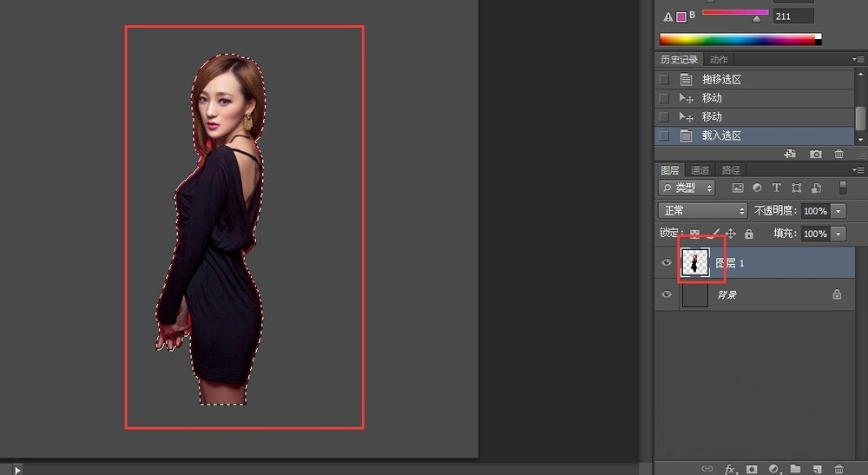This screenshot has height=475, width=868.
Task: Lock transparent pixels icon
Action: [x=694, y=234]
